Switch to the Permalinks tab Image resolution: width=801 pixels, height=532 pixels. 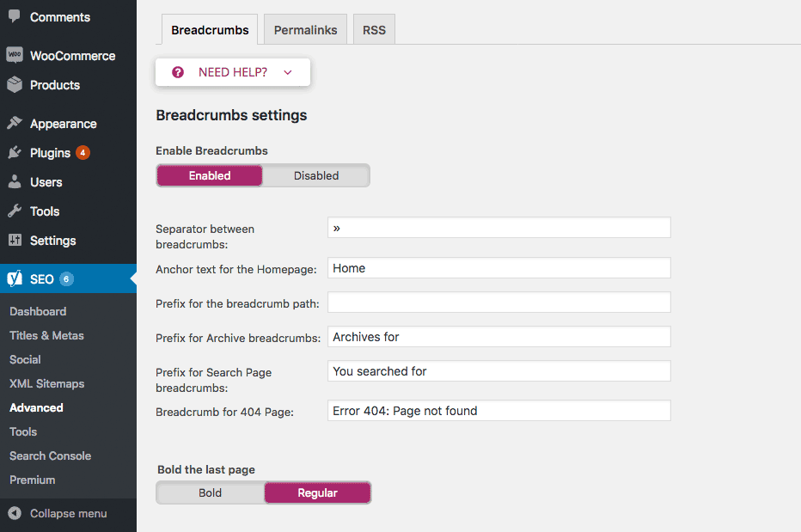(x=305, y=29)
